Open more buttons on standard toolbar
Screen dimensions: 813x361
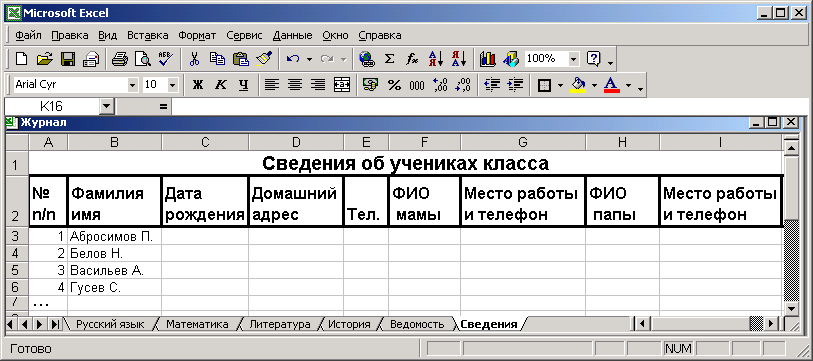[x=610, y=62]
